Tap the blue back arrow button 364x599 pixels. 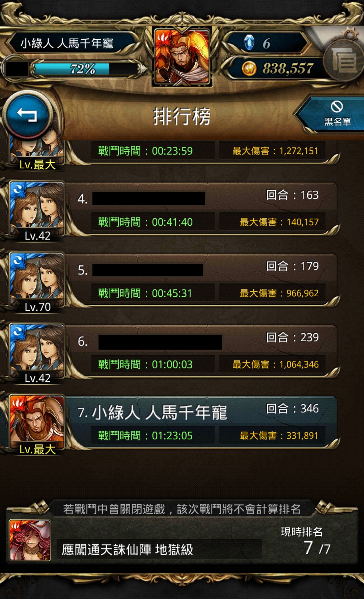coord(28,115)
